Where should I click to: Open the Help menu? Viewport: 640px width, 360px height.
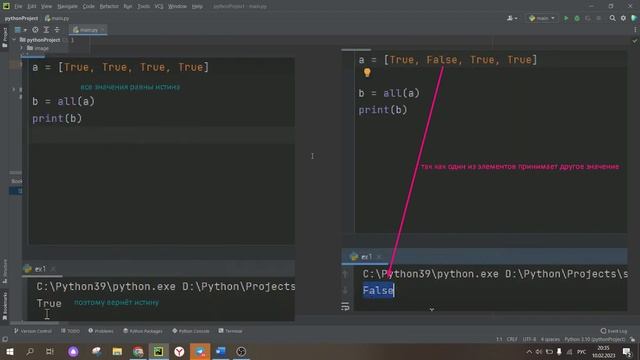[x=197, y=7]
